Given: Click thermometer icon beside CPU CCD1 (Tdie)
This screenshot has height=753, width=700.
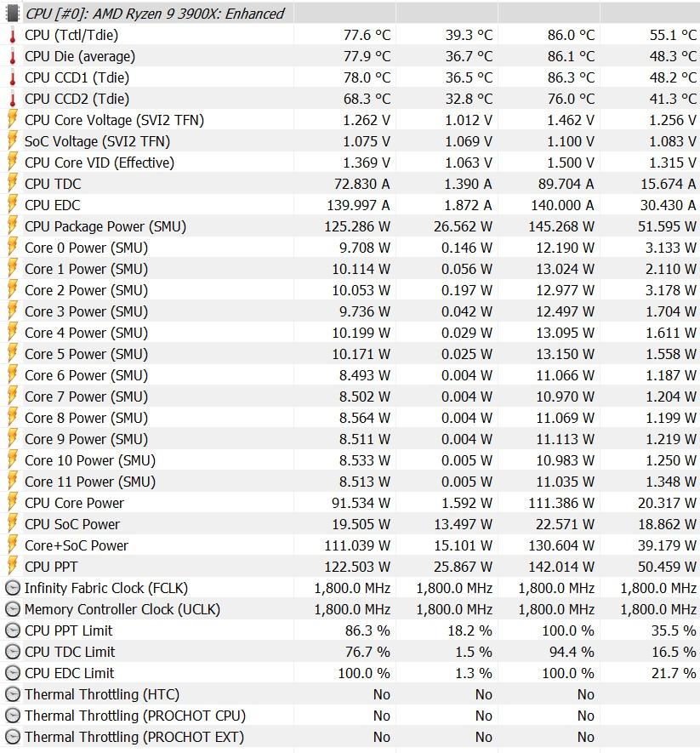Looking at the screenshot, I should point(13,77).
